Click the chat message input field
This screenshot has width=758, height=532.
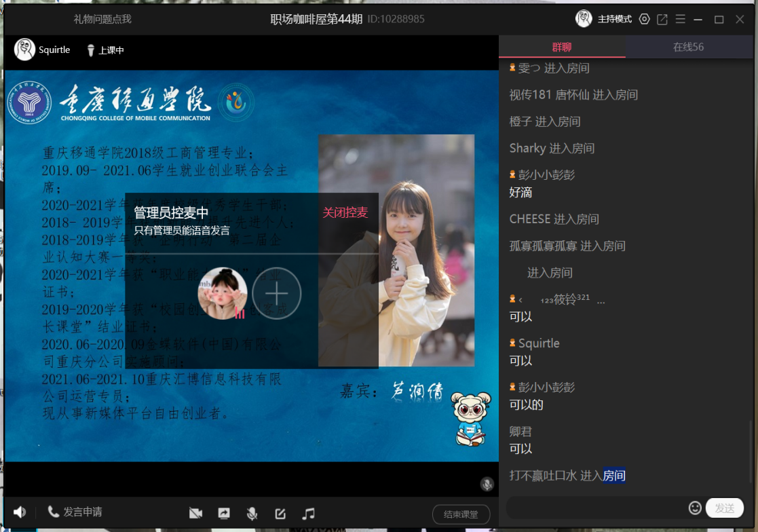click(x=596, y=508)
